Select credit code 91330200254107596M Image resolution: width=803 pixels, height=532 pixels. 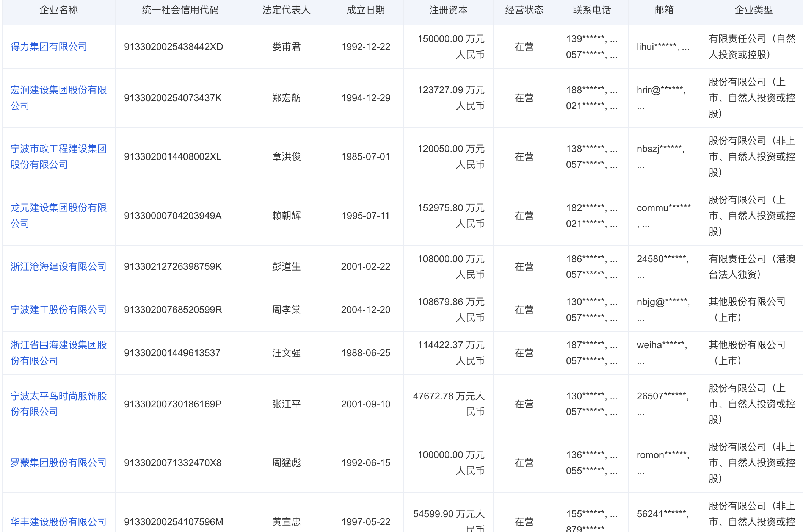point(174,522)
